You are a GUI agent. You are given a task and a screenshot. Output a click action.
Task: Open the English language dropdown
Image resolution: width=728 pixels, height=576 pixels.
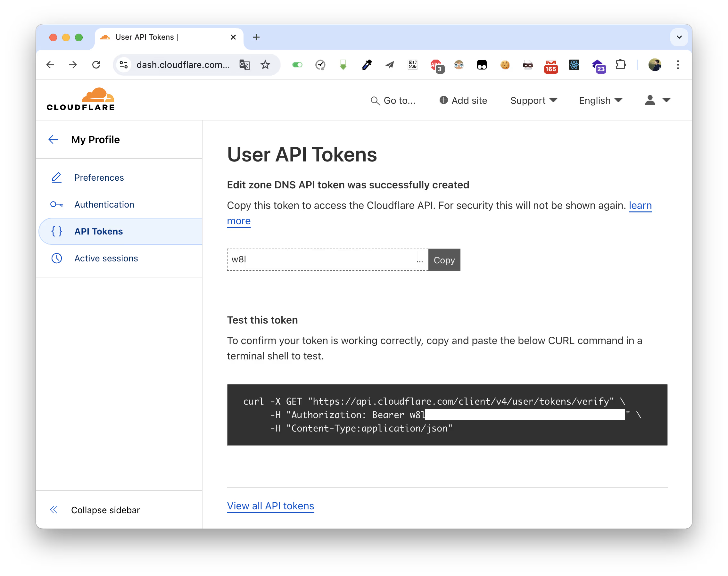click(600, 101)
